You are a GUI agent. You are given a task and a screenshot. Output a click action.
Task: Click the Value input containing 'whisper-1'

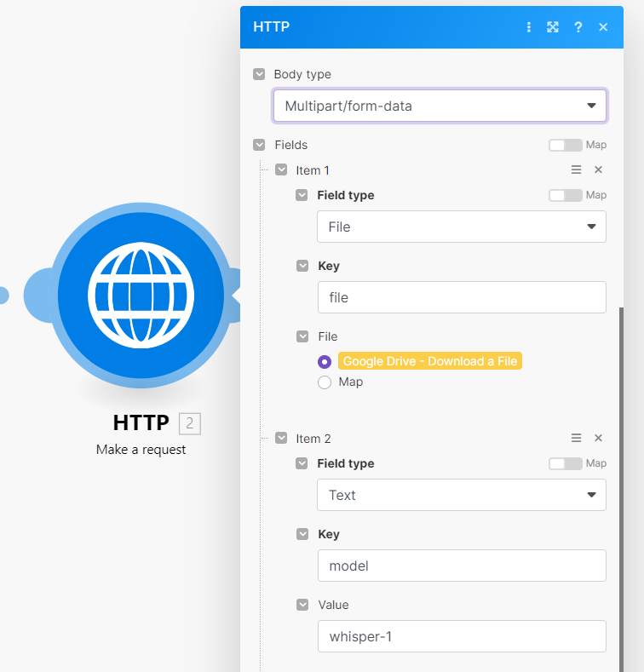tap(462, 636)
